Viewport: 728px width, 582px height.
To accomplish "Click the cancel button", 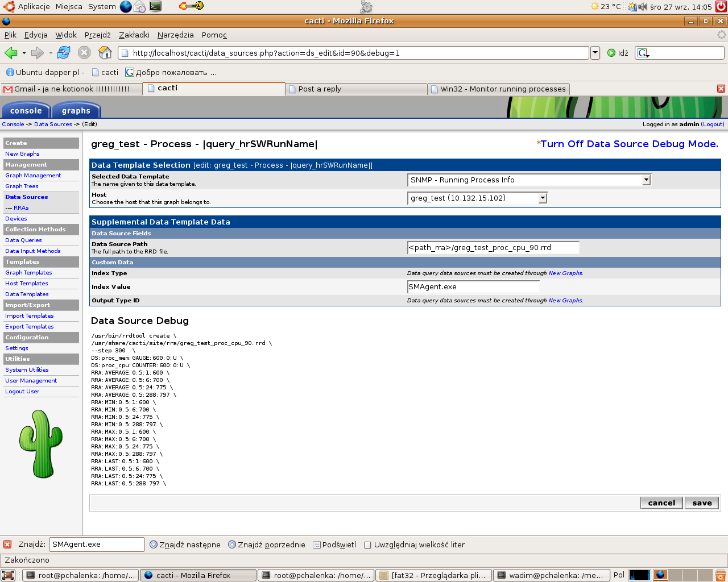I will [661, 503].
